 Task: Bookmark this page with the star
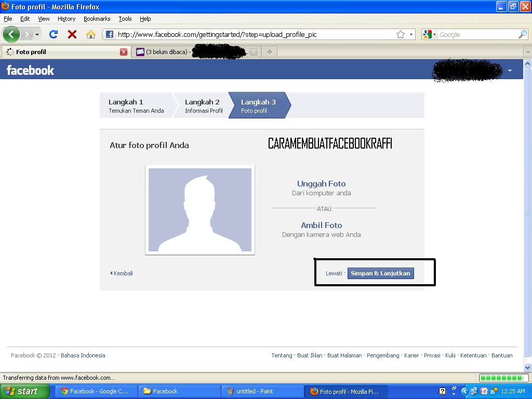[401, 34]
